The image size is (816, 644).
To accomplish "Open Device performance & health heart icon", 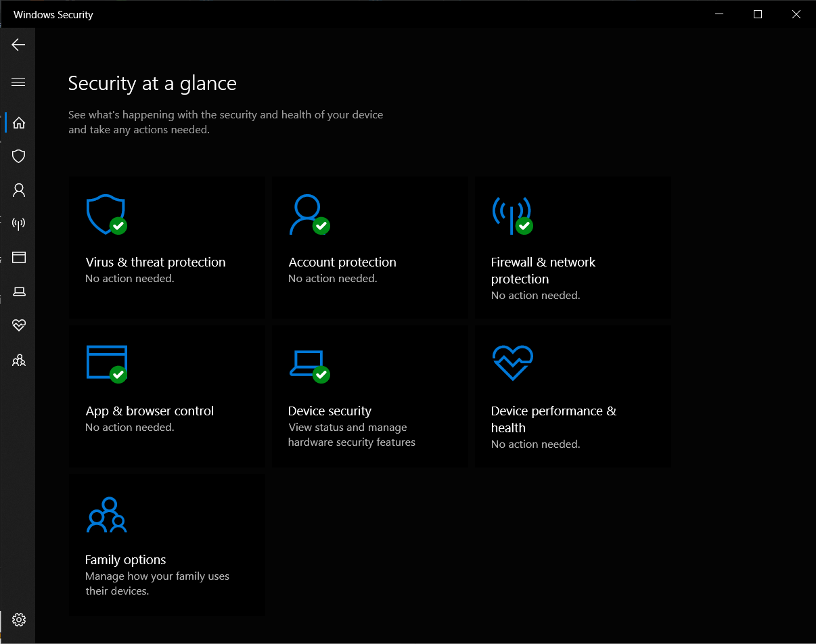I will click(18, 325).
